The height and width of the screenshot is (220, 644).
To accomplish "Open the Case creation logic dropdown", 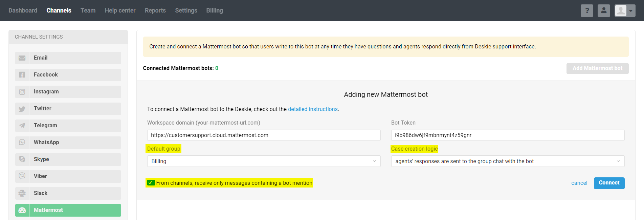I will 507,161.
